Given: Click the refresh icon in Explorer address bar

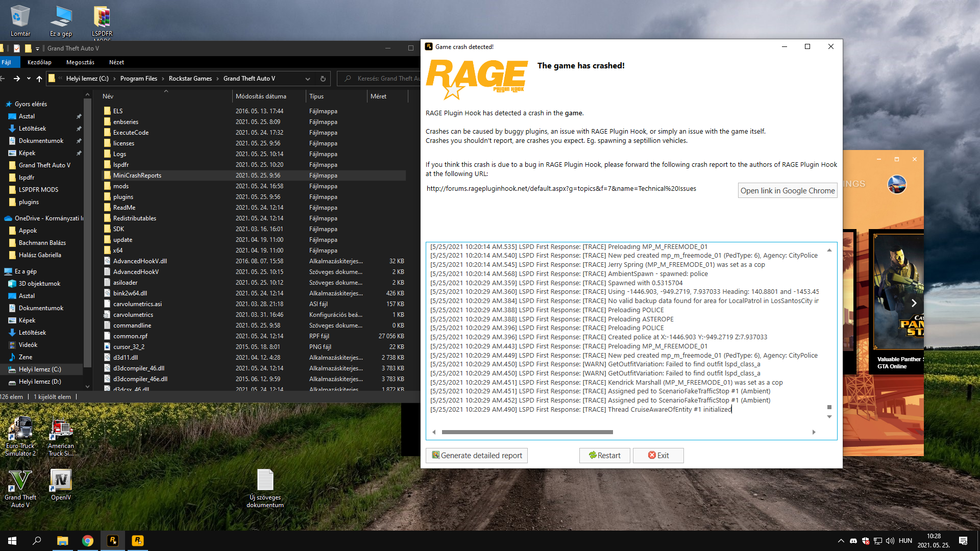Looking at the screenshot, I should (323, 79).
